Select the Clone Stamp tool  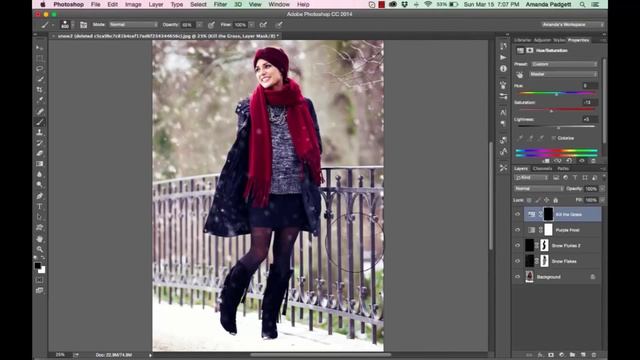pyautogui.click(x=40, y=132)
